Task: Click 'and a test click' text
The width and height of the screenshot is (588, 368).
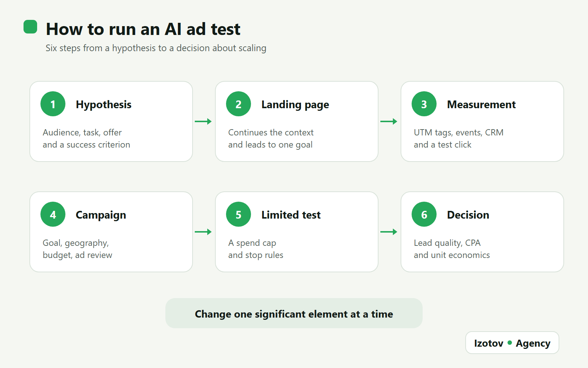Action: [442, 145]
